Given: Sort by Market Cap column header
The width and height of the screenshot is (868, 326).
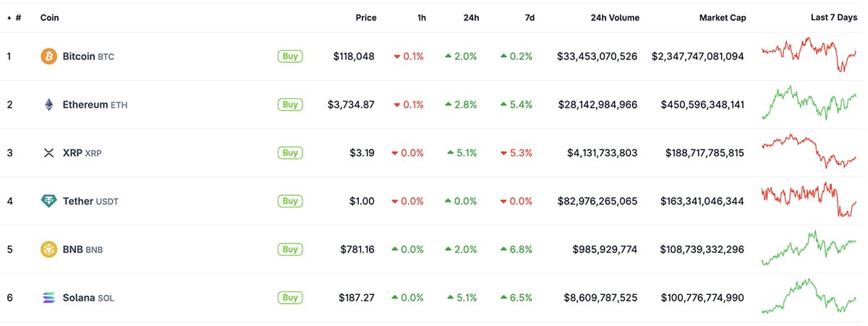Looking at the screenshot, I should point(722,17).
